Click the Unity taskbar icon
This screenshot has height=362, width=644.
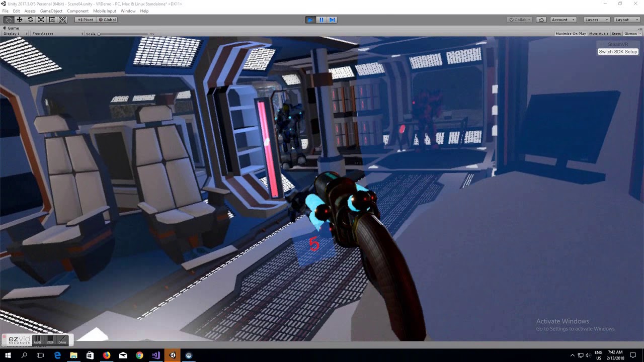173,355
